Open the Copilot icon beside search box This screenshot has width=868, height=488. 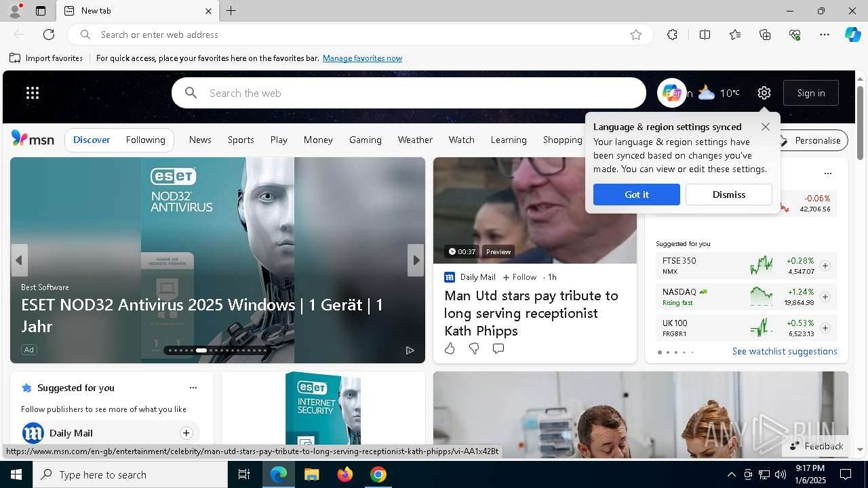671,93
